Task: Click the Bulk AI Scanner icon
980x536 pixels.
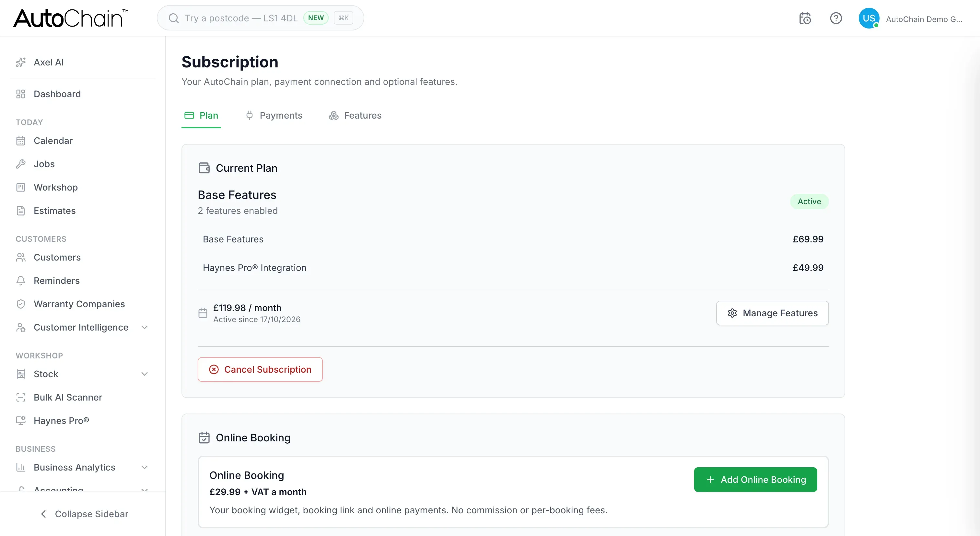Action: point(20,397)
